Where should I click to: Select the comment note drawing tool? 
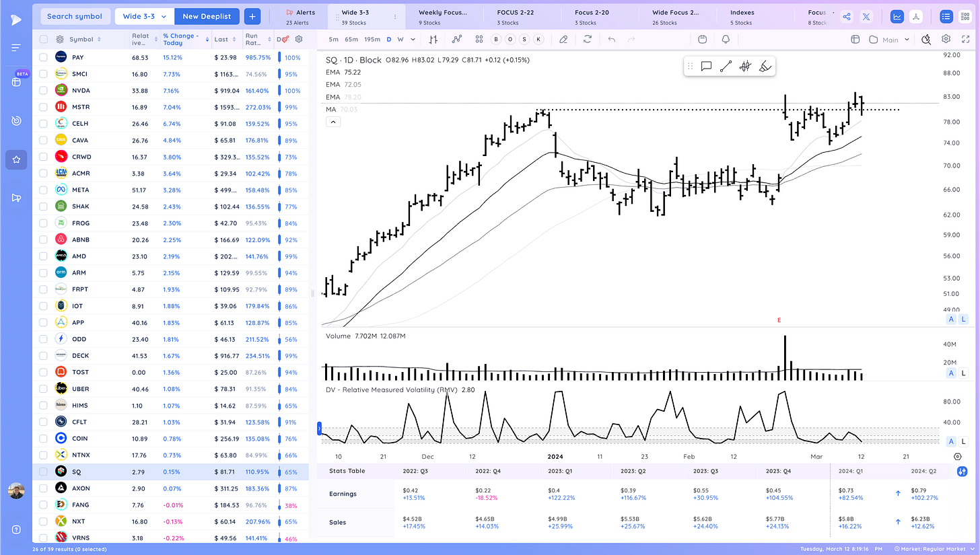(706, 66)
